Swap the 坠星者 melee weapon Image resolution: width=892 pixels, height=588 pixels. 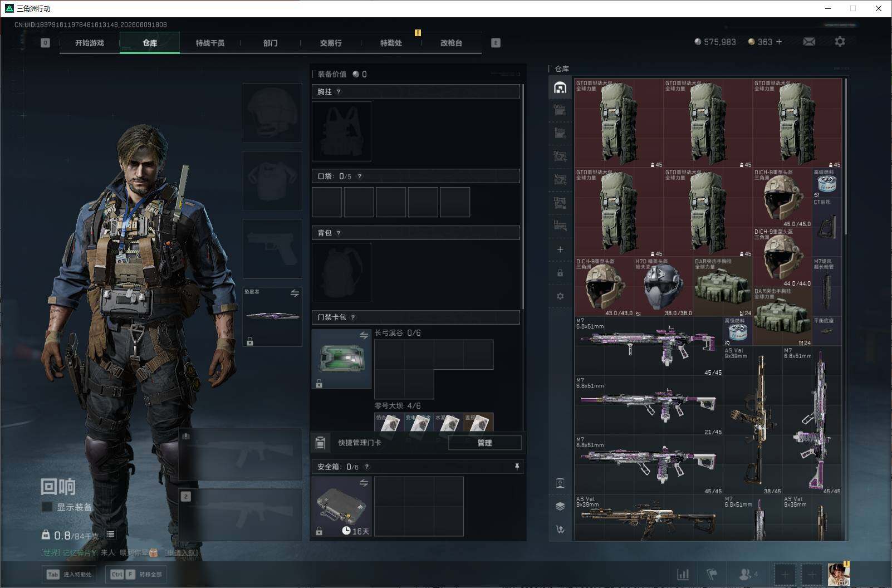[295, 293]
